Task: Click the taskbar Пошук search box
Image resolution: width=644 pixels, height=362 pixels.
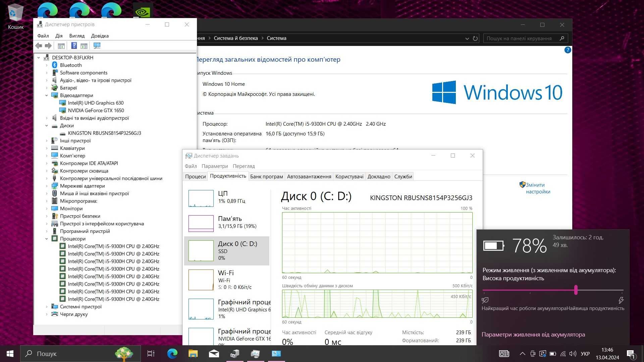Action: tap(80, 354)
